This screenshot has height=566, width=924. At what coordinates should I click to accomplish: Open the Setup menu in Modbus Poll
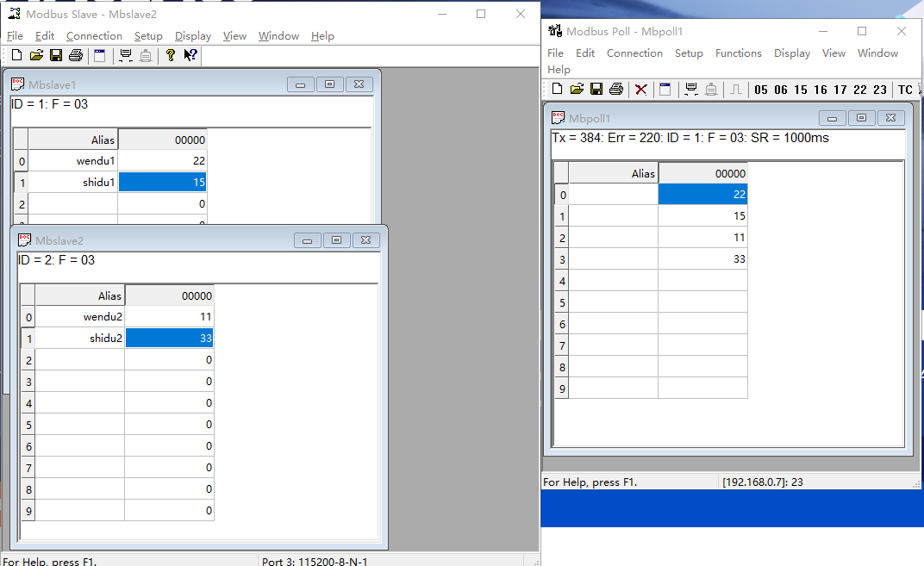coord(689,53)
